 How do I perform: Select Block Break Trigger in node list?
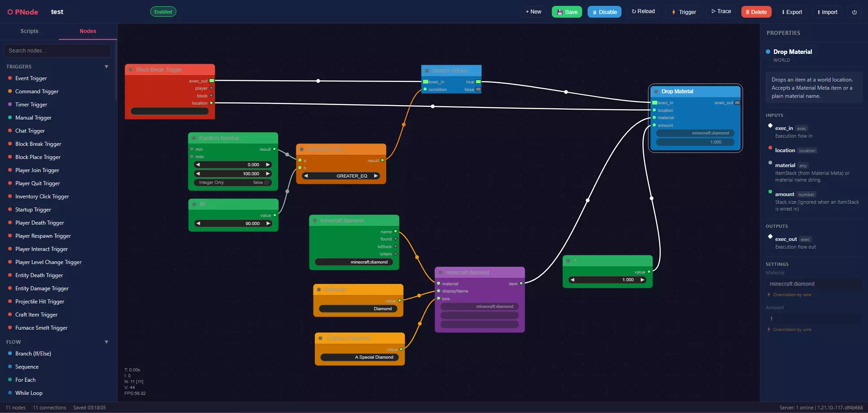38,144
